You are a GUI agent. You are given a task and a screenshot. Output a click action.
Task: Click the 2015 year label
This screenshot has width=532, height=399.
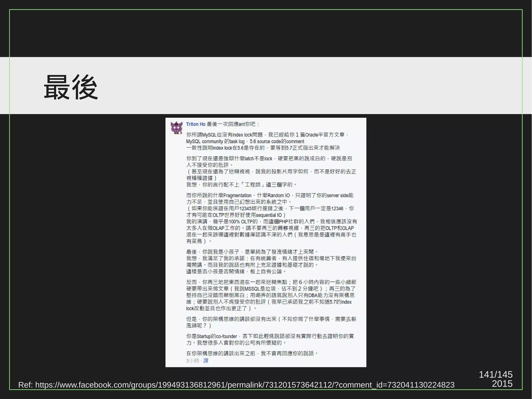coord(502,384)
